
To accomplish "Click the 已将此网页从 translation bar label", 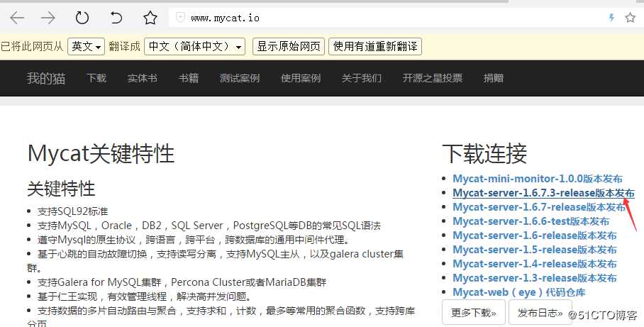I will pyautogui.click(x=32, y=46).
